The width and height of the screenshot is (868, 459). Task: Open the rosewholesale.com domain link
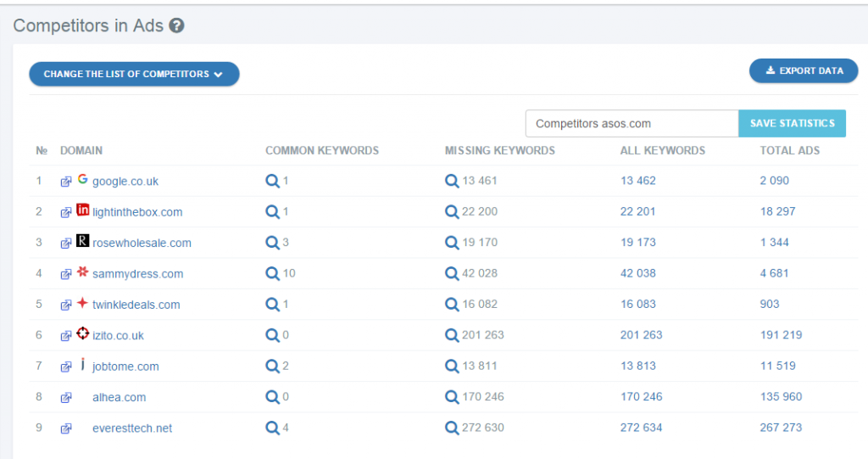pos(142,243)
